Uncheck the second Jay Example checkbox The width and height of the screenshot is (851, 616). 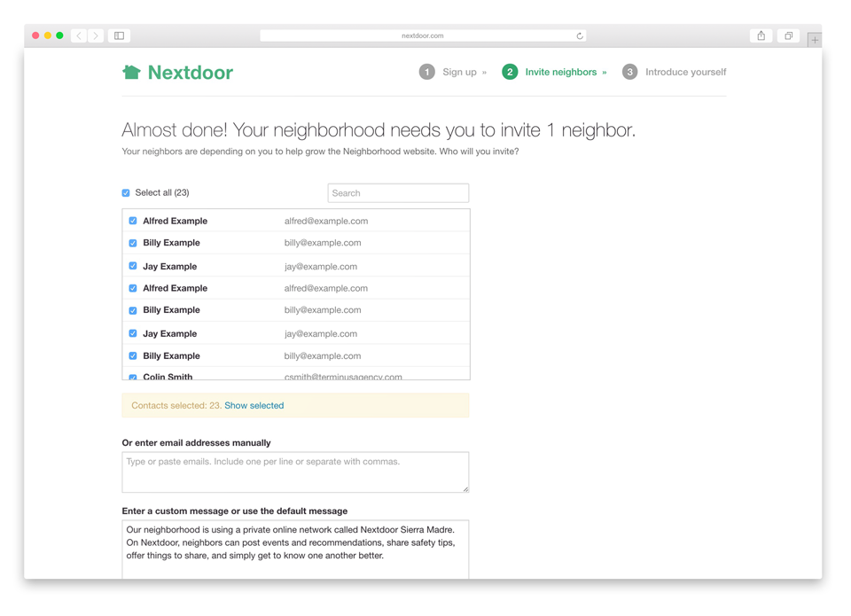point(133,333)
